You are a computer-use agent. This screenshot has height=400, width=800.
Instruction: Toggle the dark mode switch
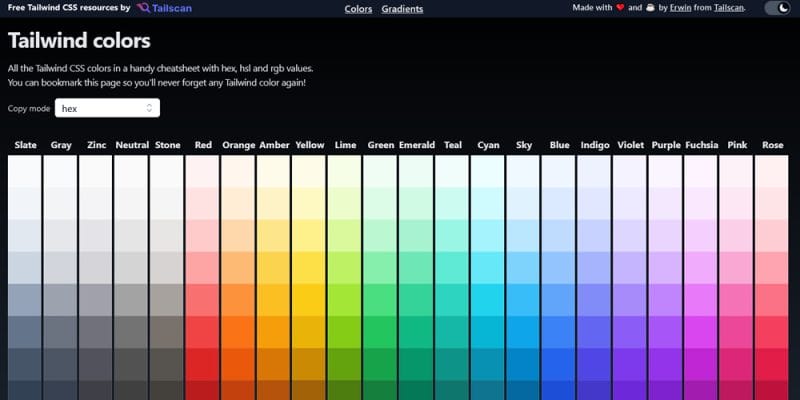(x=776, y=8)
